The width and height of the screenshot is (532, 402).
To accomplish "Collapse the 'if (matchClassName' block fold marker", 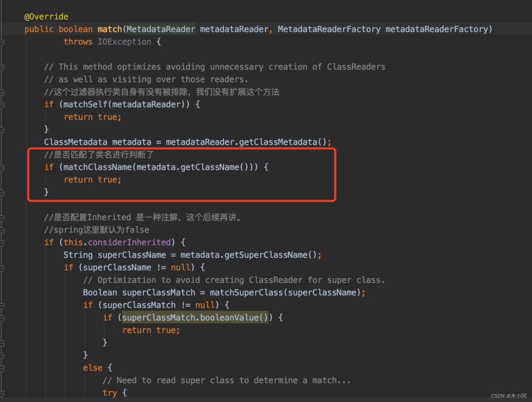I will pyautogui.click(x=2, y=168).
